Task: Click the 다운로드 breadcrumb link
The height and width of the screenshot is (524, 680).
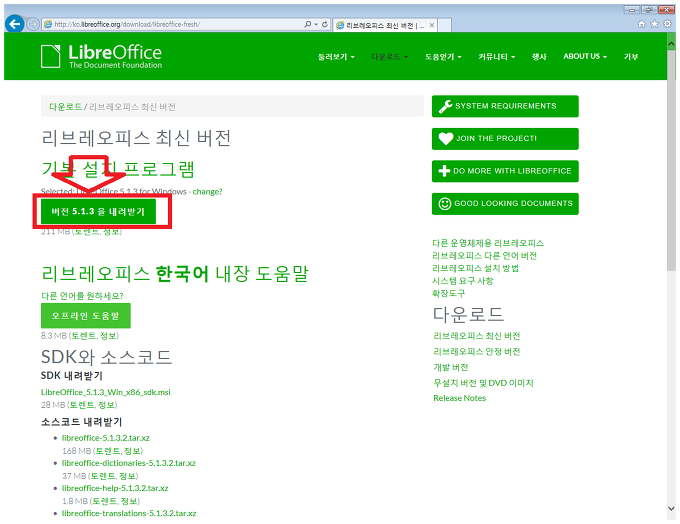Action: 65,107
